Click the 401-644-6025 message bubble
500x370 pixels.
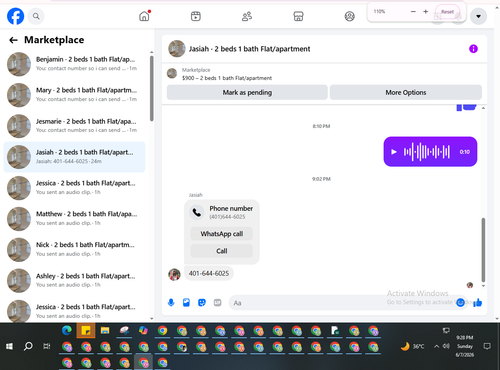(x=209, y=273)
